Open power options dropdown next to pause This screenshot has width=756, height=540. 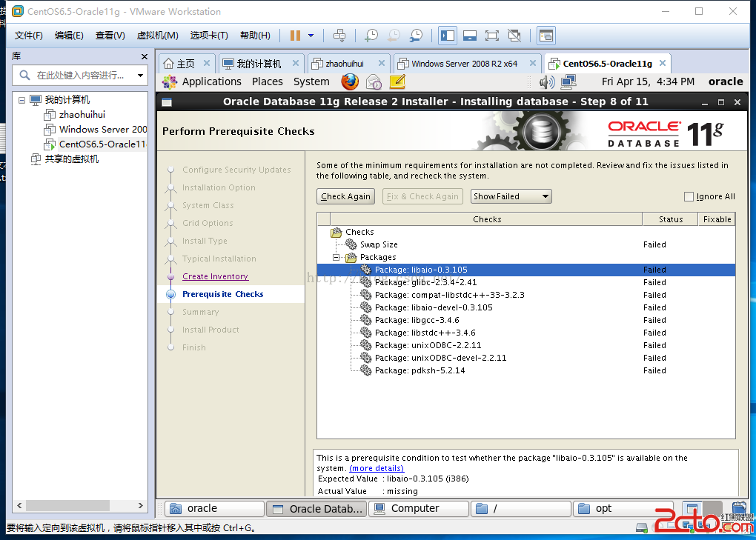[x=311, y=35]
